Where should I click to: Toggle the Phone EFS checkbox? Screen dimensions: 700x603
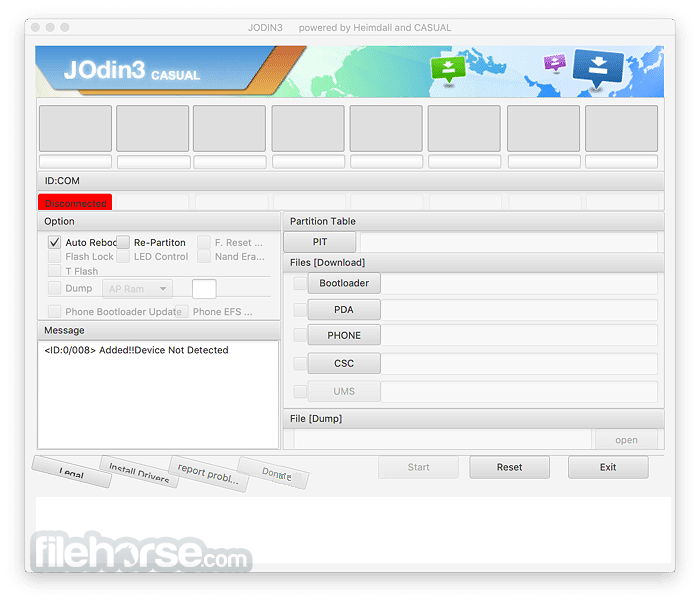[x=182, y=312]
